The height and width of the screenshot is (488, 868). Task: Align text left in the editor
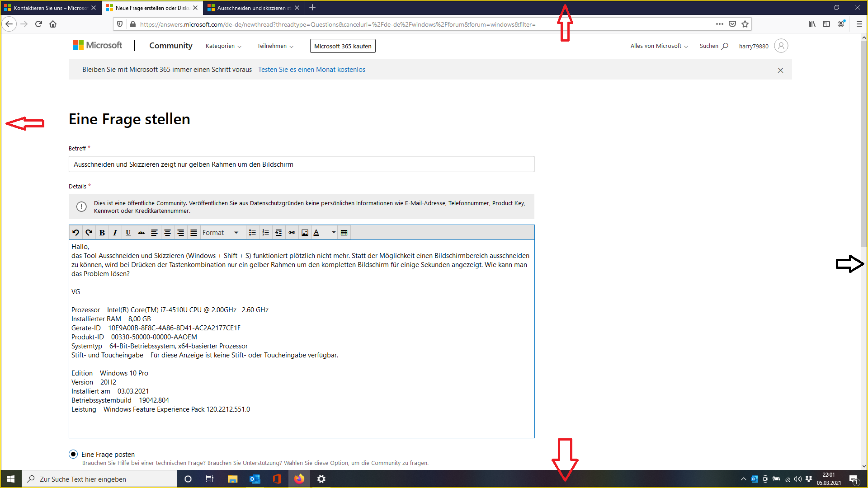point(154,233)
